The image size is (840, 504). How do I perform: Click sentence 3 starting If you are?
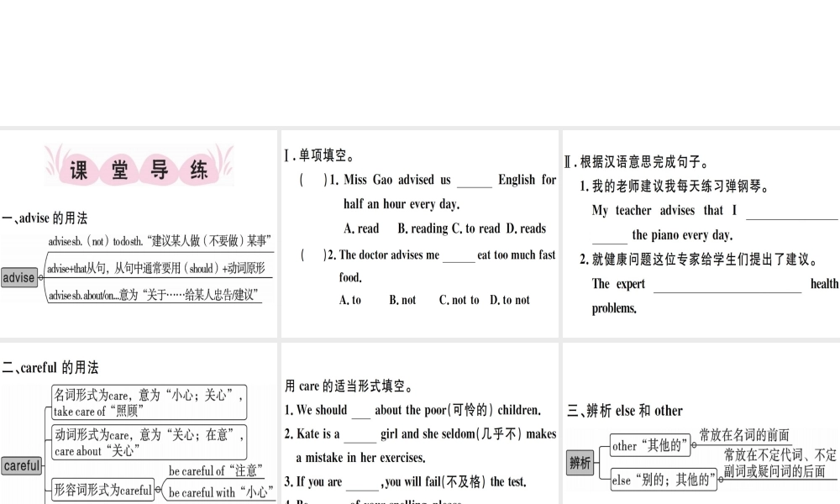click(x=406, y=482)
